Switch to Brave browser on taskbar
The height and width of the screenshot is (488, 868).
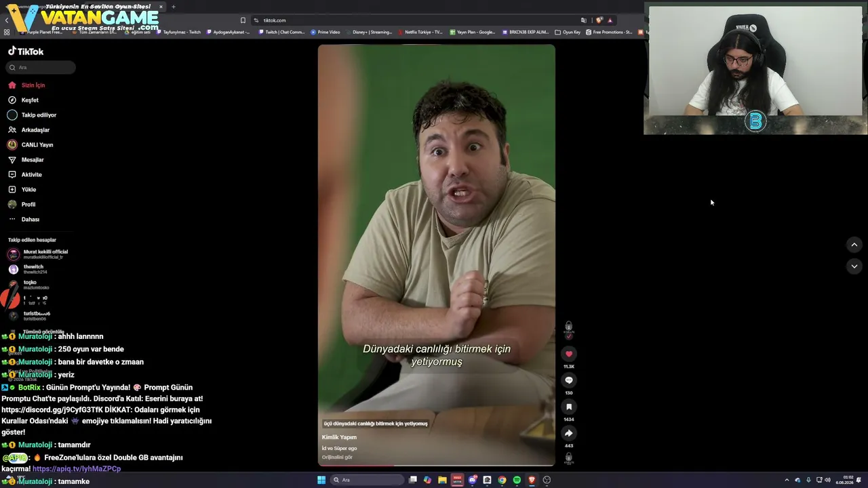pos(532,480)
